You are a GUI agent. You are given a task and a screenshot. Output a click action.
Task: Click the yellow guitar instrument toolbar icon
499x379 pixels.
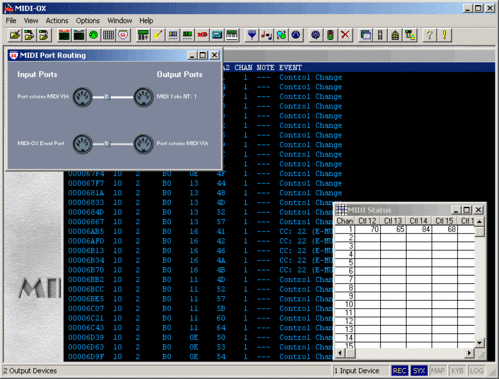point(158,35)
